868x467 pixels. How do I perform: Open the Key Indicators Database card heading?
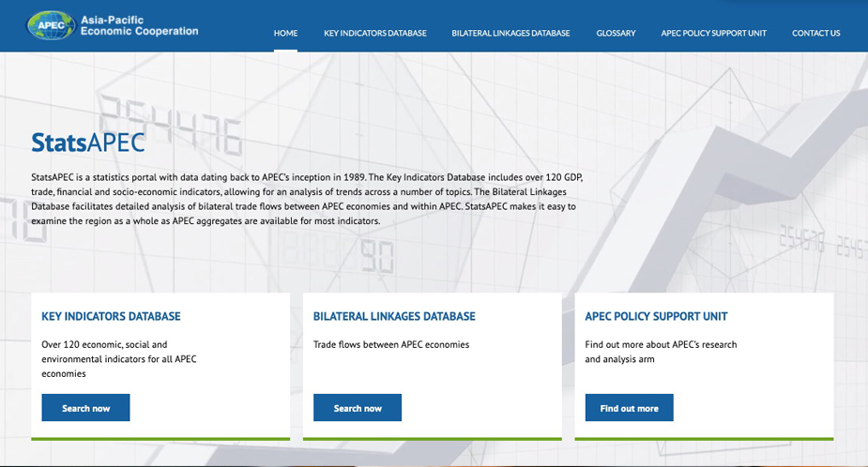(112, 317)
